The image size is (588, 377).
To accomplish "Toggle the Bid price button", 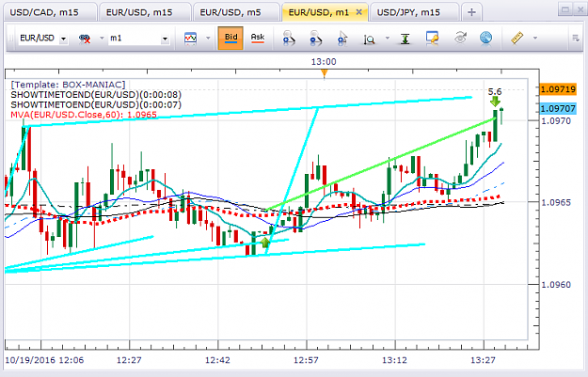I will tap(230, 38).
